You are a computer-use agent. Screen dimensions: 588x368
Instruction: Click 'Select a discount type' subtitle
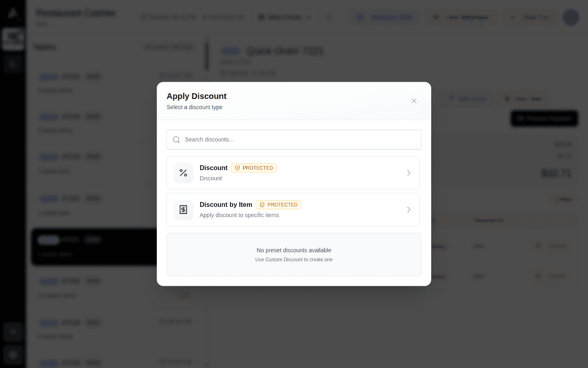194,107
